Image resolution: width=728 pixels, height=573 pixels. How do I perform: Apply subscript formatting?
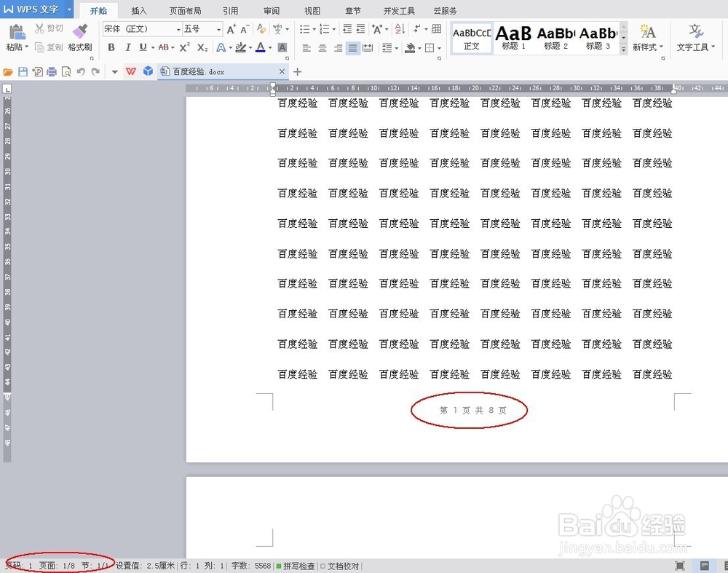(x=202, y=47)
